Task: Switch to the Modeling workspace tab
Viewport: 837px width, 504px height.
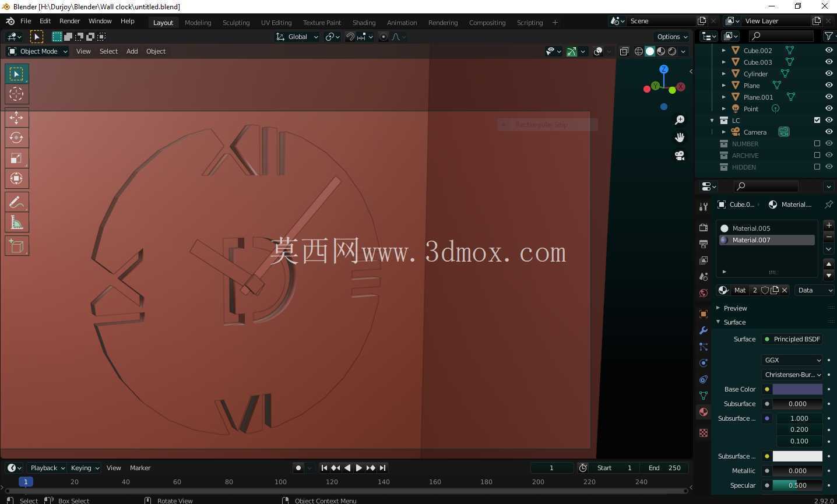Action: (x=198, y=23)
